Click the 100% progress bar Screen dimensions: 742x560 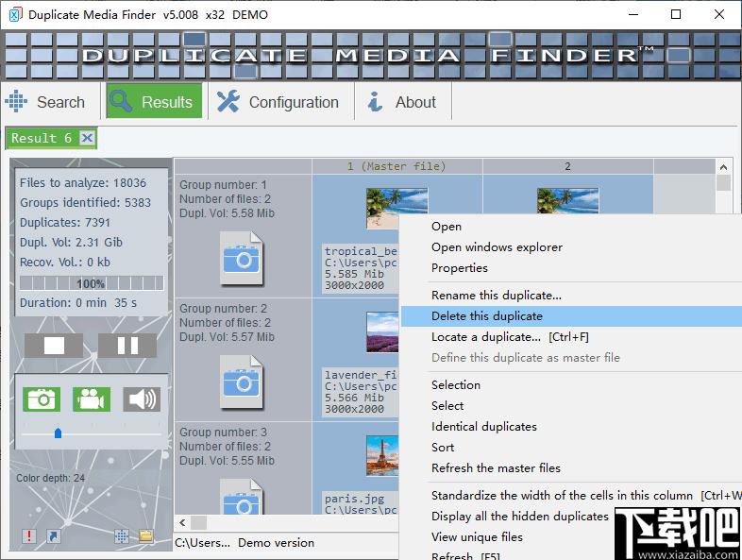pyautogui.click(x=92, y=283)
